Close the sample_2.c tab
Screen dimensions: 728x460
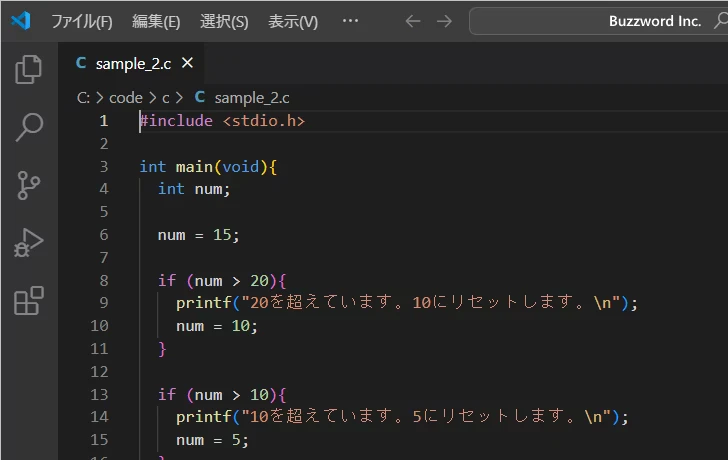(x=188, y=63)
